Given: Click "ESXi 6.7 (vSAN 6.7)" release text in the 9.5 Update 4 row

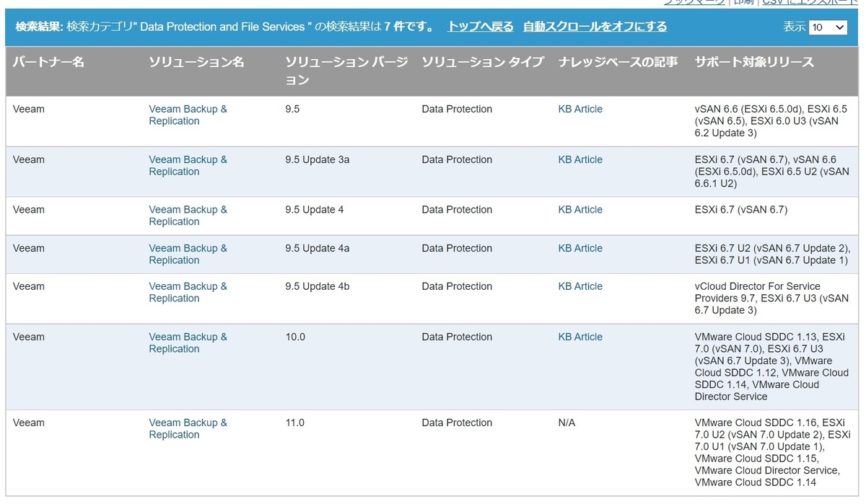Looking at the screenshot, I should [741, 210].
